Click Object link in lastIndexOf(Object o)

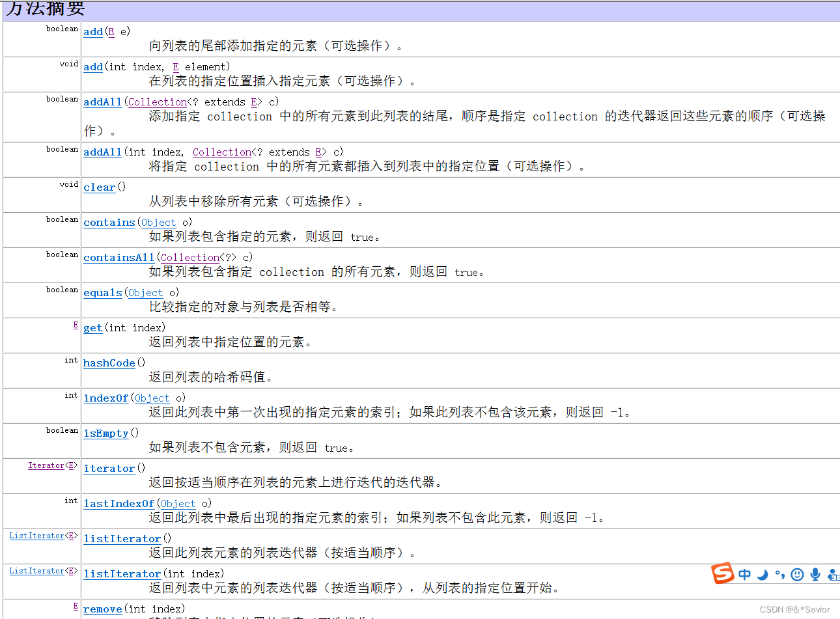pyautogui.click(x=178, y=503)
